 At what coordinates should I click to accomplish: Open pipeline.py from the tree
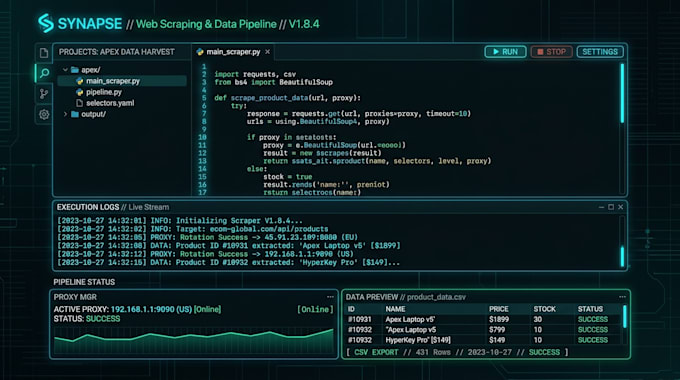point(104,92)
